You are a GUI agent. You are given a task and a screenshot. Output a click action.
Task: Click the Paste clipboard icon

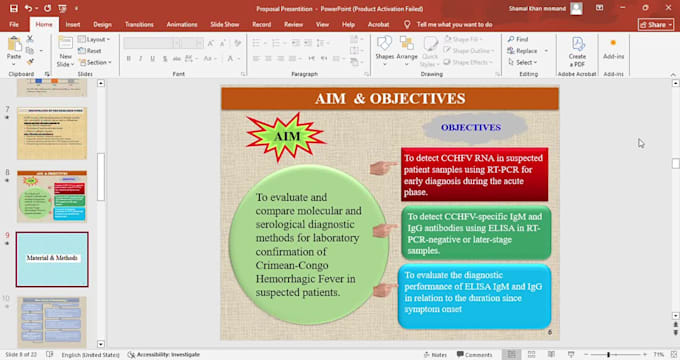point(14,44)
